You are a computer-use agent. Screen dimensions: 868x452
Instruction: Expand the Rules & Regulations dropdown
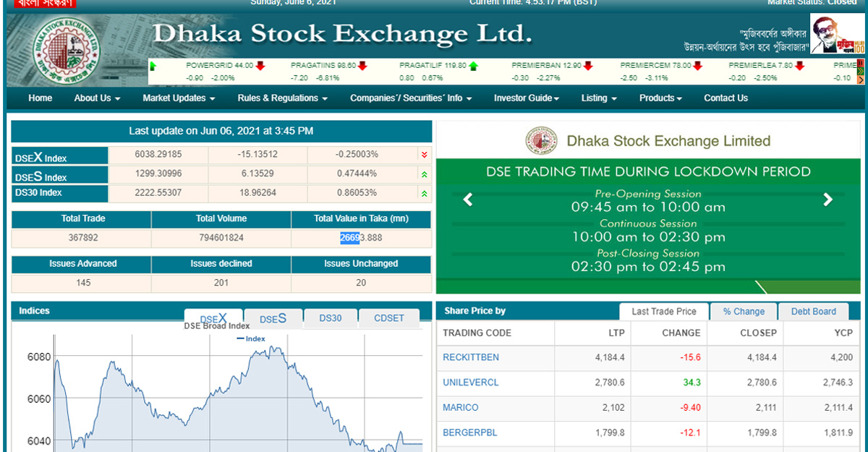coord(283,98)
